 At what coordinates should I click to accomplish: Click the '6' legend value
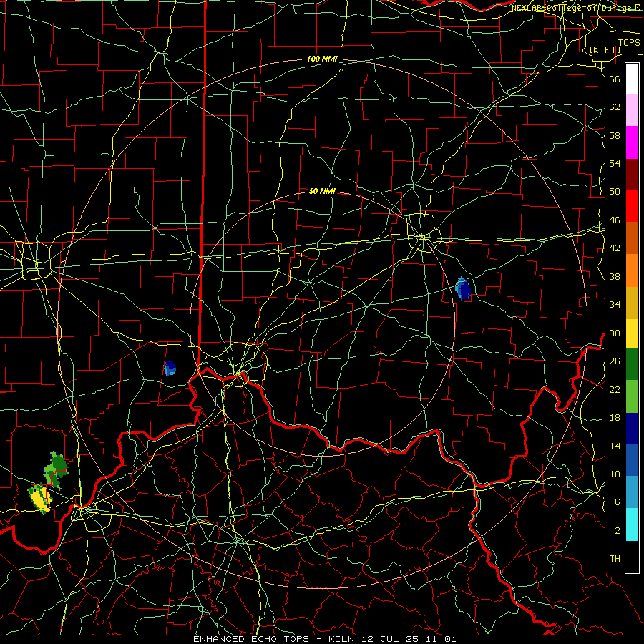[x=618, y=502]
